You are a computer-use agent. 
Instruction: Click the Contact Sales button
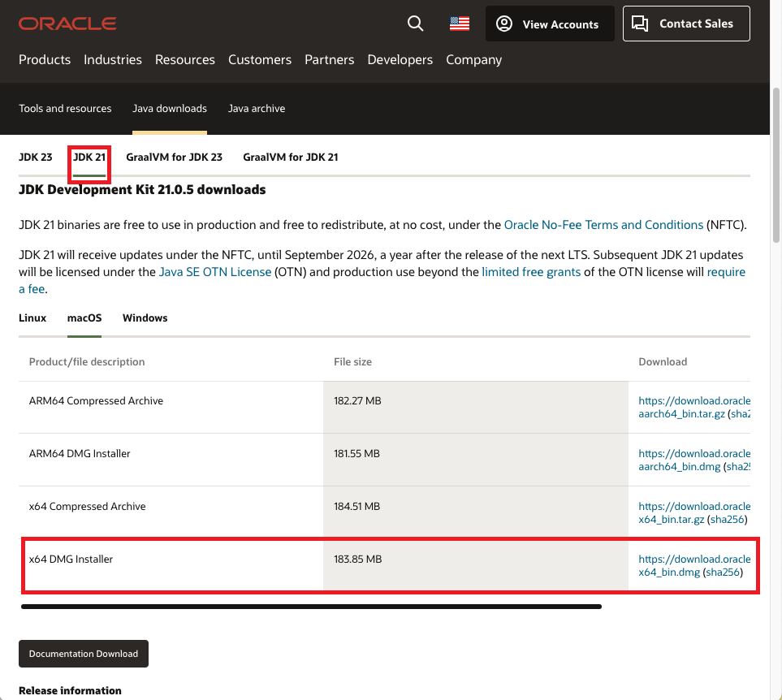pos(686,24)
